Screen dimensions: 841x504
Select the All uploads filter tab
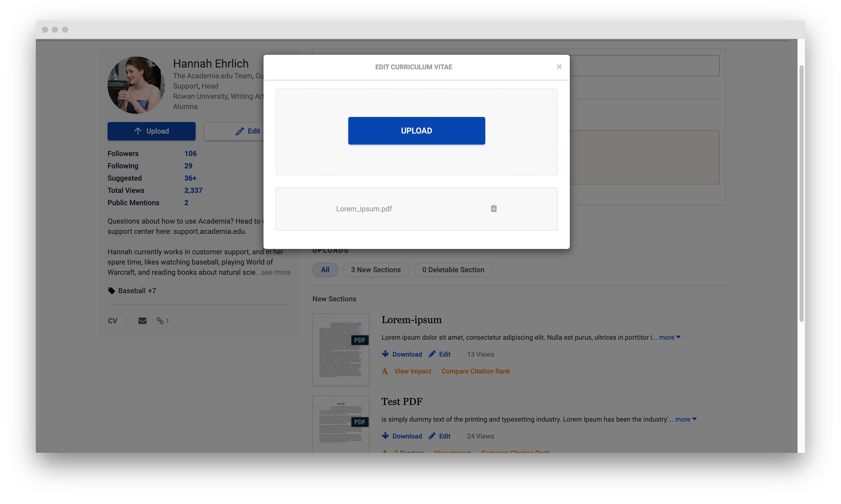[x=325, y=270]
